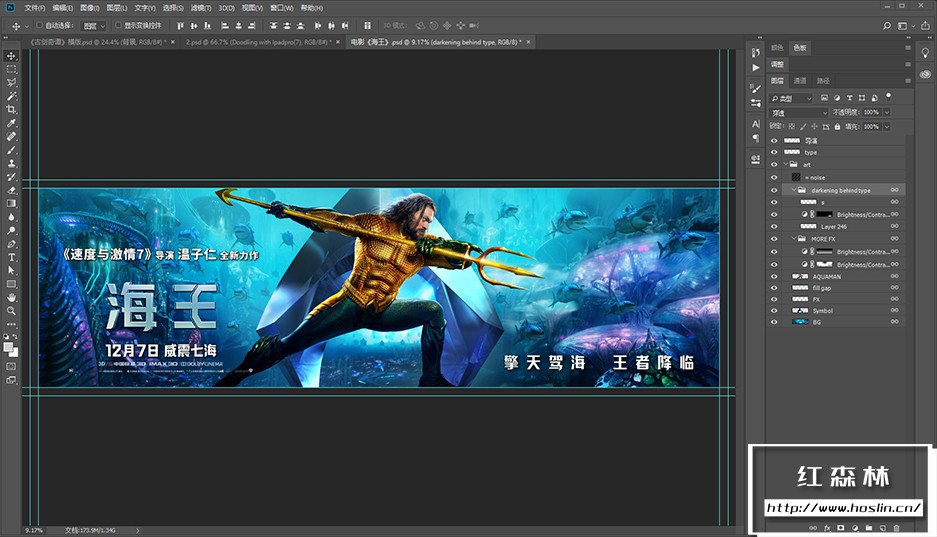Click the lock all padlock icon

(x=837, y=127)
